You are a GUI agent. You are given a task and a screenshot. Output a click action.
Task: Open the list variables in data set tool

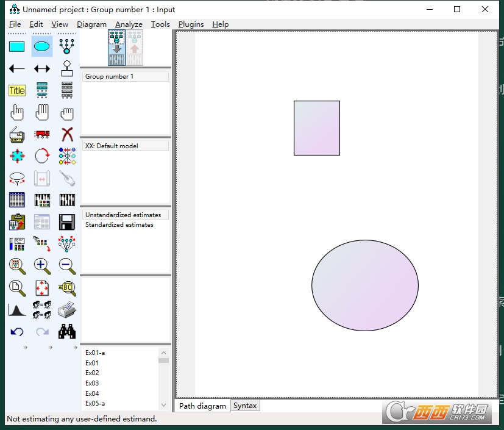pyautogui.click(x=67, y=90)
